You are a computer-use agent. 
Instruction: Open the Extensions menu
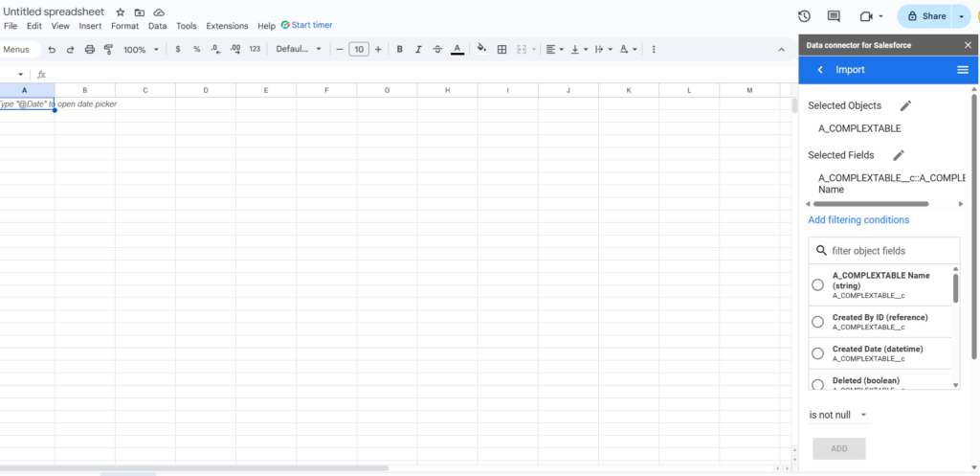227,26
